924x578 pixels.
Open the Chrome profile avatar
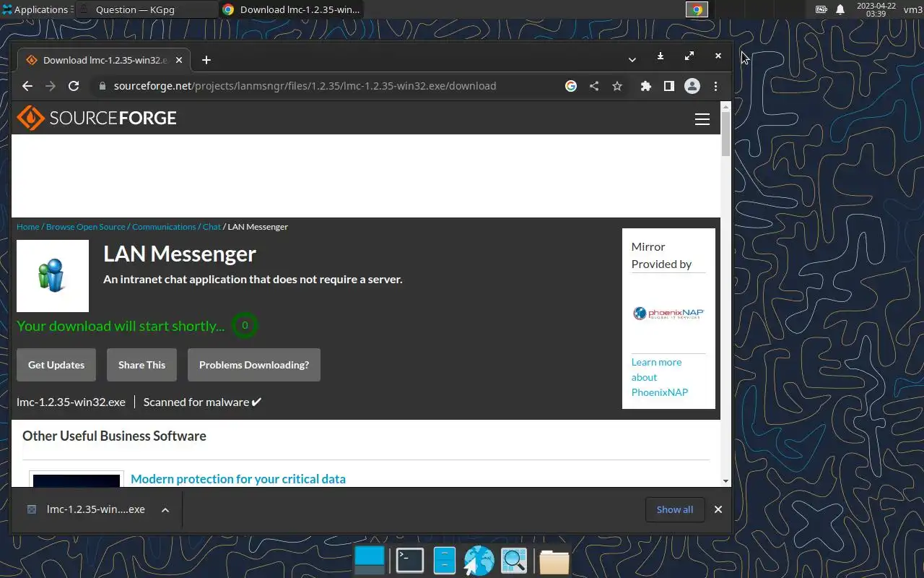[x=692, y=86]
